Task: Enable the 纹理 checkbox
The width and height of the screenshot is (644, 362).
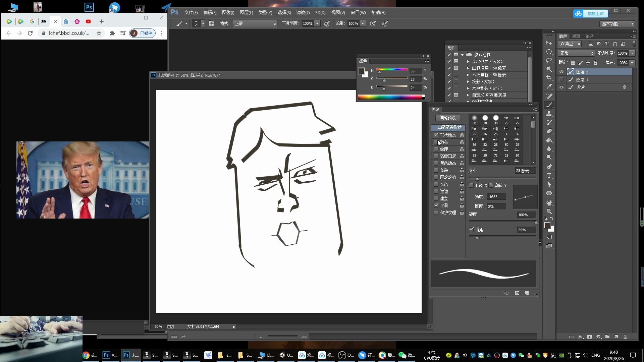Action: click(436, 149)
